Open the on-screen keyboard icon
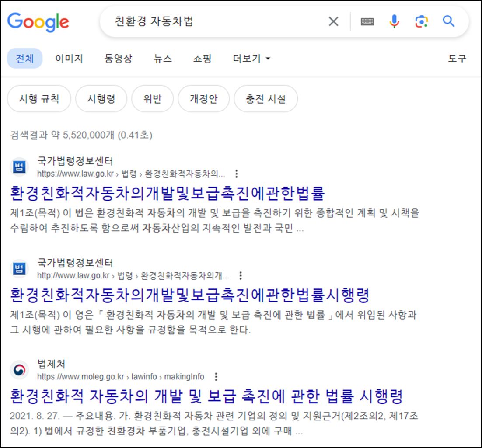Screen dimensions: 482x448 367,21
